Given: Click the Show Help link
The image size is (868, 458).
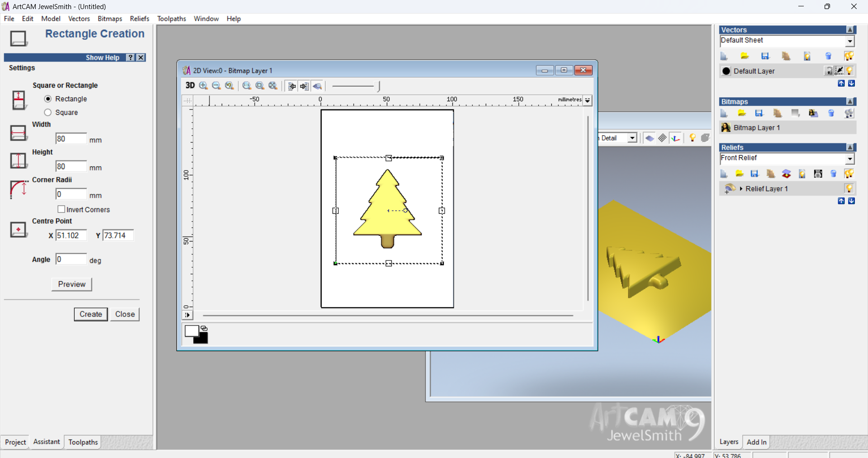Looking at the screenshot, I should (103, 57).
